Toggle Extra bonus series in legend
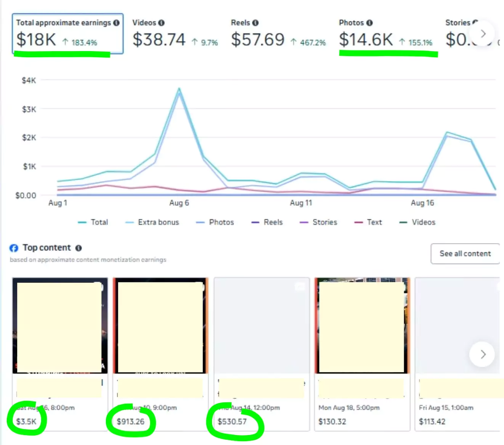The height and width of the screenshot is (445, 504). click(x=152, y=222)
